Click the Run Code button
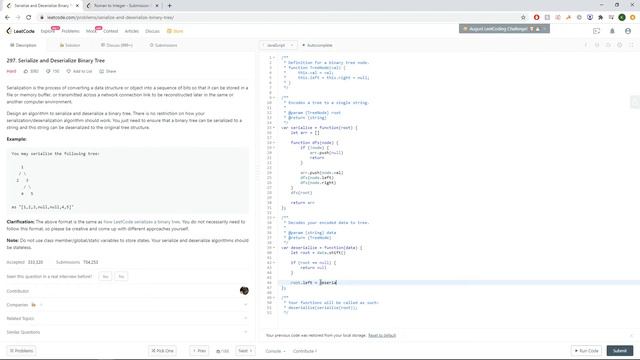Screen dimensions: 640x360 click(x=587, y=351)
